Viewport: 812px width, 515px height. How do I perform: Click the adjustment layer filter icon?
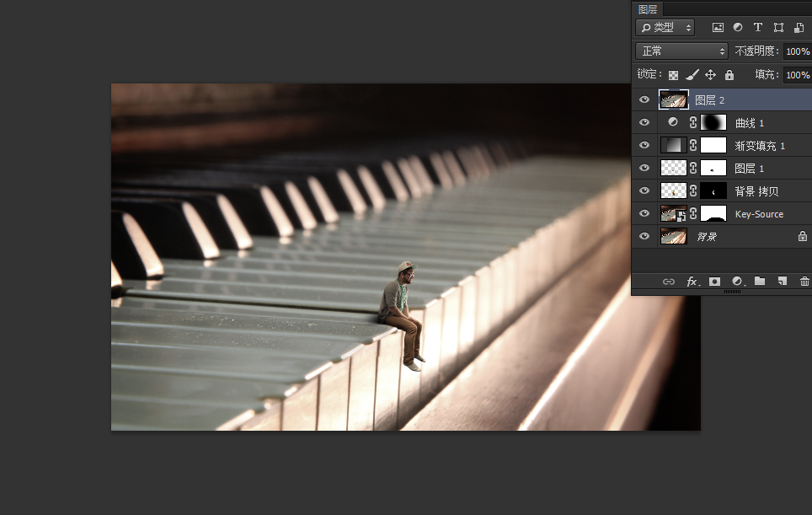pyautogui.click(x=738, y=28)
